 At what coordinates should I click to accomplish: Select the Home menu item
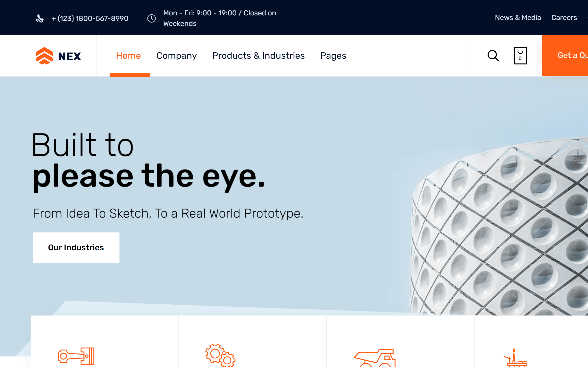[x=128, y=56]
